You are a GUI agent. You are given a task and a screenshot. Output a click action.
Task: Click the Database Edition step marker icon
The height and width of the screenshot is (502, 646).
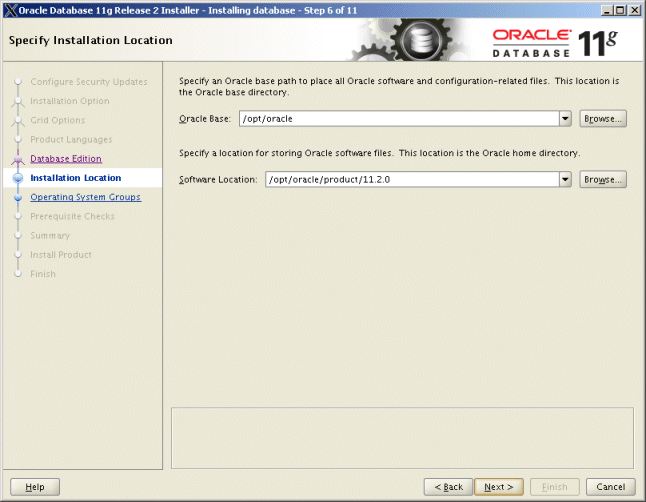click(x=18, y=160)
